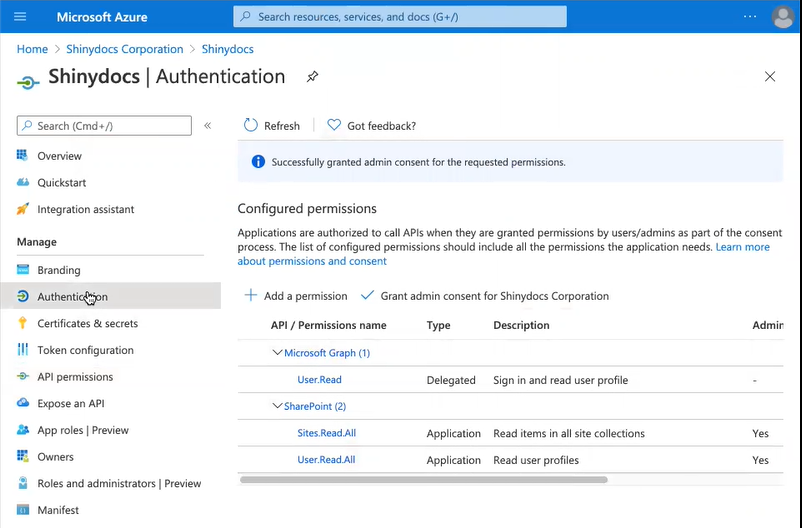Viewport: 802px width, 528px height.
Task: Collapse the Microsoft Graph permissions group
Action: pos(277,353)
